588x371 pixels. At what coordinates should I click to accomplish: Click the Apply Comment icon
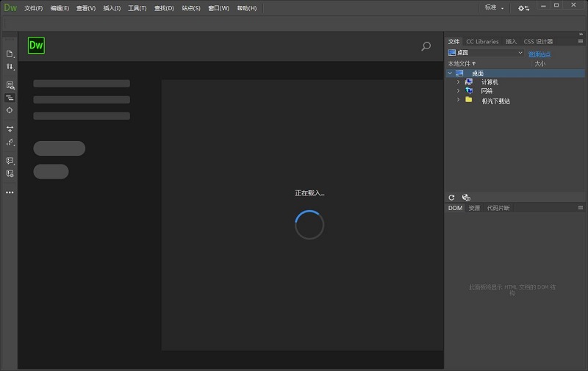[x=10, y=160]
